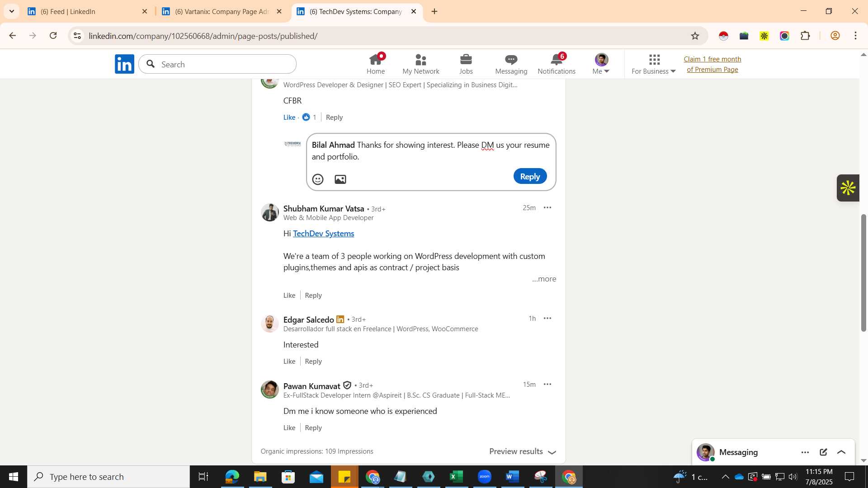The image size is (868, 488).
Task: Open the LinkedIn logo home link
Action: [124, 64]
